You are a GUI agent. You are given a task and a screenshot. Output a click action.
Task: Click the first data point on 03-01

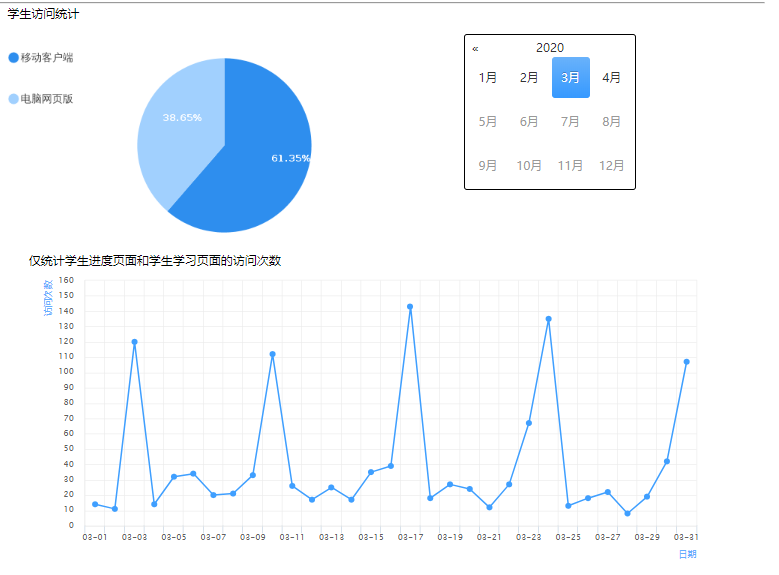(x=95, y=504)
